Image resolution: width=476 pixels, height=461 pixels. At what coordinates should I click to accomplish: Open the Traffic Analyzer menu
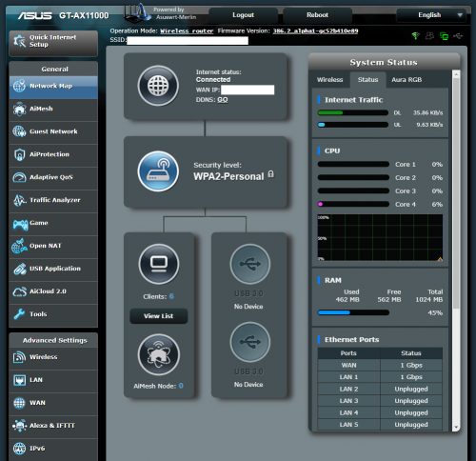click(53, 200)
